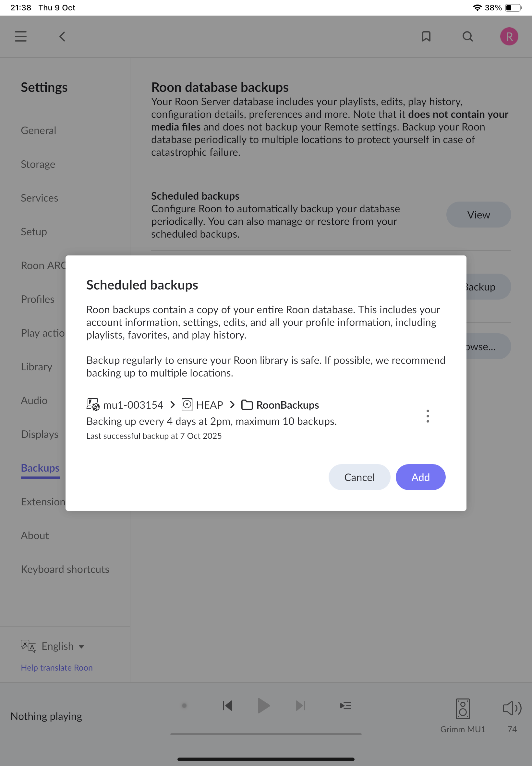Select the Backups settings tab

pos(40,468)
